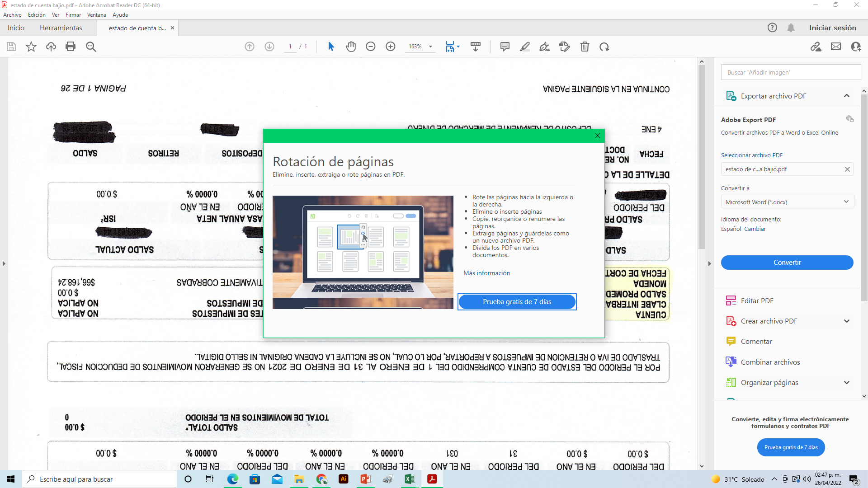Click the taskbar search box

point(99,479)
